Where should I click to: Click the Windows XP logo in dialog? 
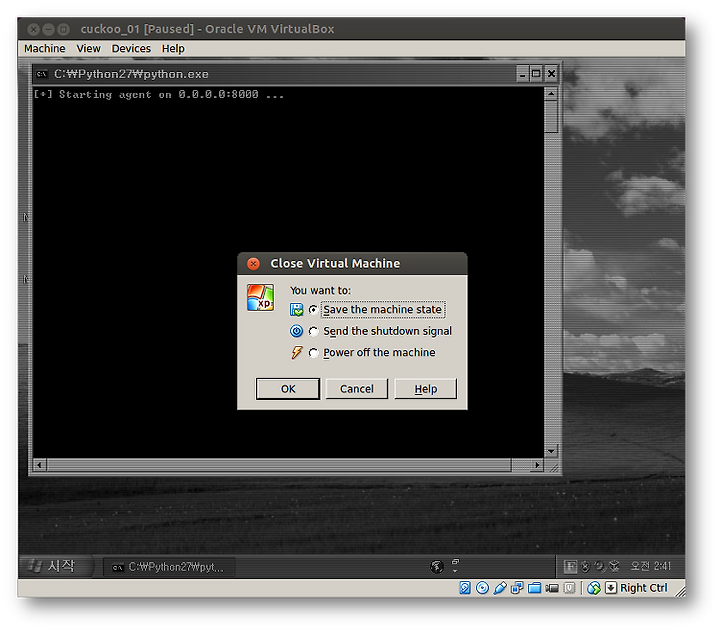(x=260, y=297)
